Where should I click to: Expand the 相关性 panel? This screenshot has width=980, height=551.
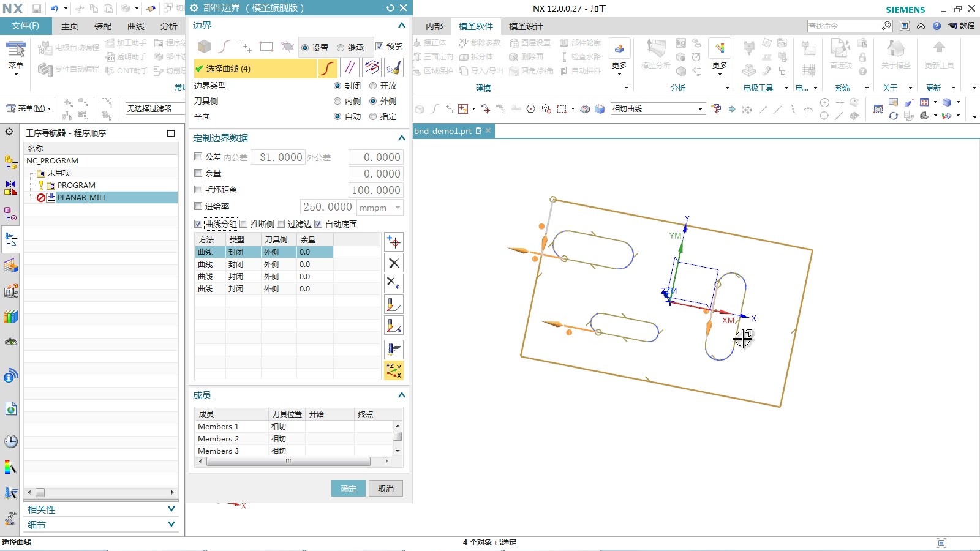pyautogui.click(x=171, y=509)
